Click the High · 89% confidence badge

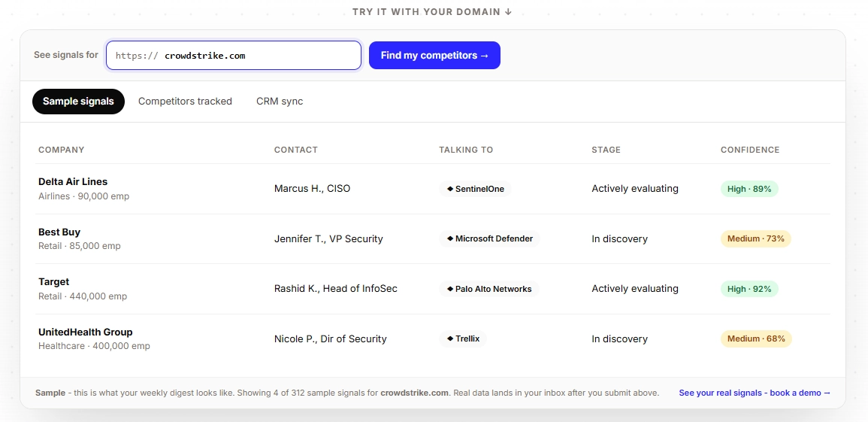pos(749,189)
